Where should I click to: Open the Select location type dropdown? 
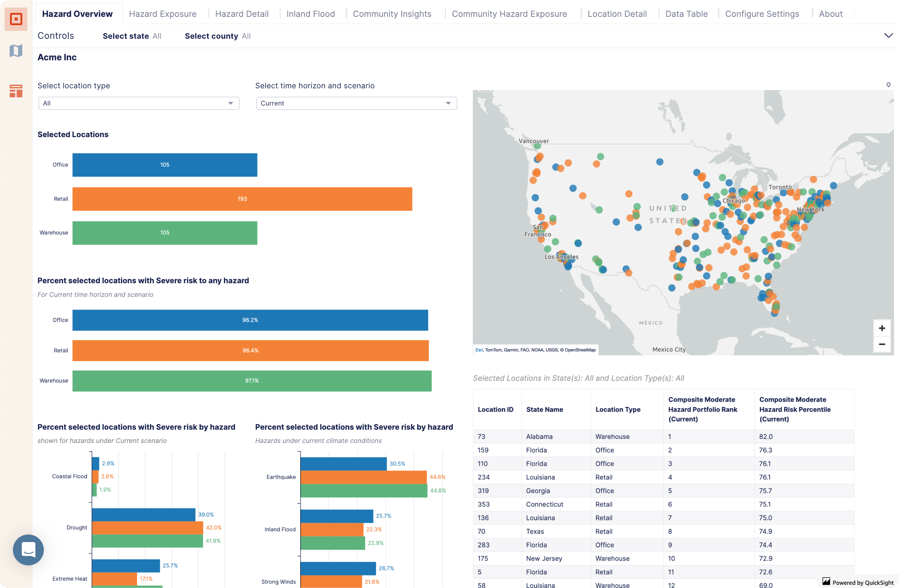(x=137, y=102)
